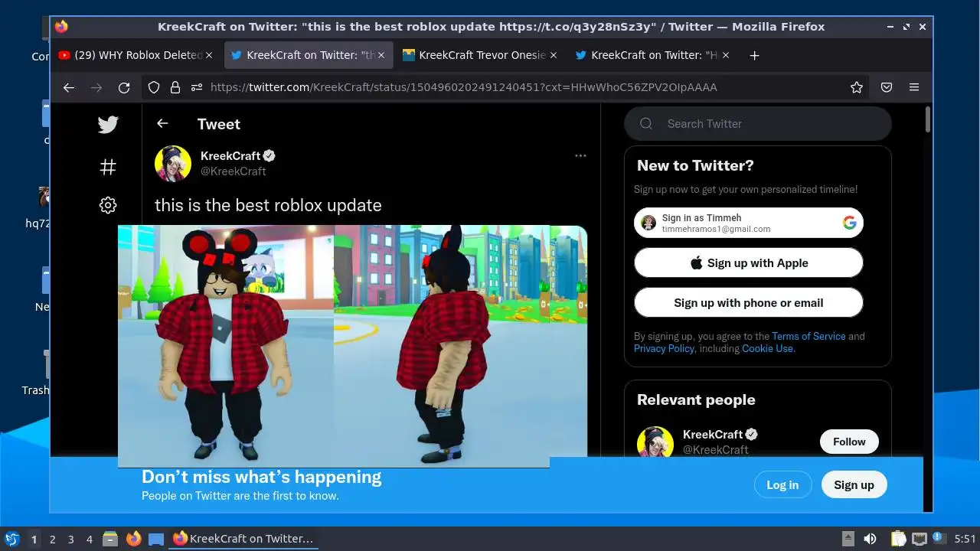The width and height of the screenshot is (980, 551).
Task: Click the Firefox back navigation arrow
Action: [69, 87]
